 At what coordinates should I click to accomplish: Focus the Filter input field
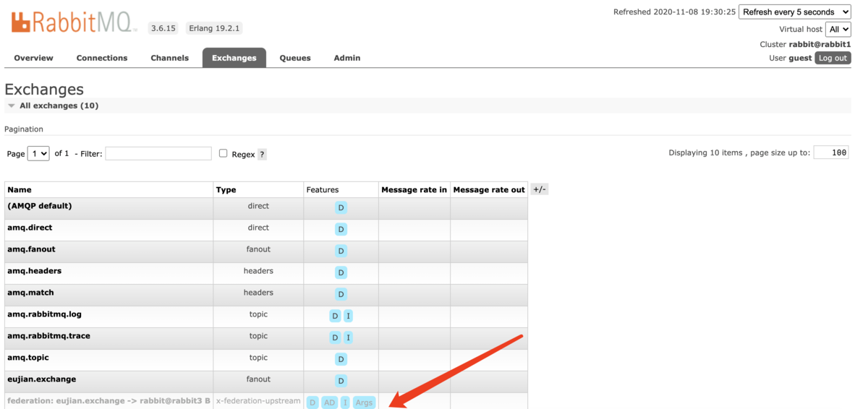[158, 153]
